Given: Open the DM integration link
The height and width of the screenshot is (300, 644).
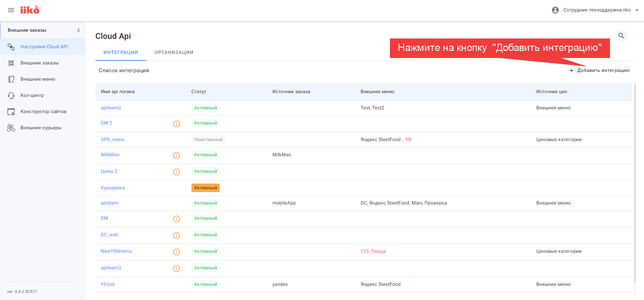Looking at the screenshot, I should (x=104, y=218).
